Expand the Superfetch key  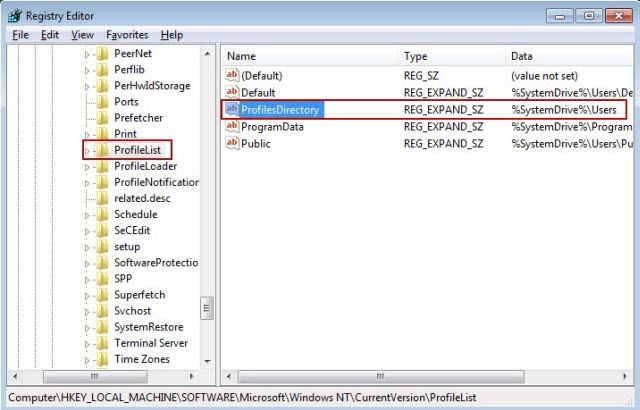click(87, 296)
